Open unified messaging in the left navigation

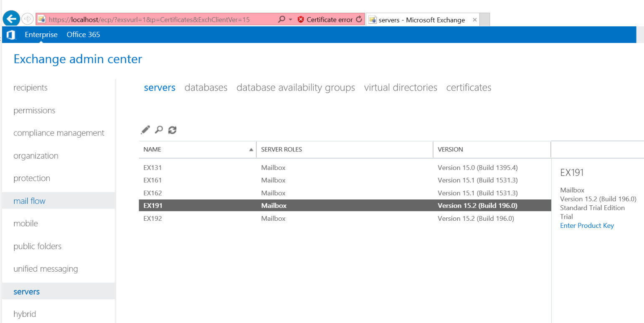pos(46,269)
